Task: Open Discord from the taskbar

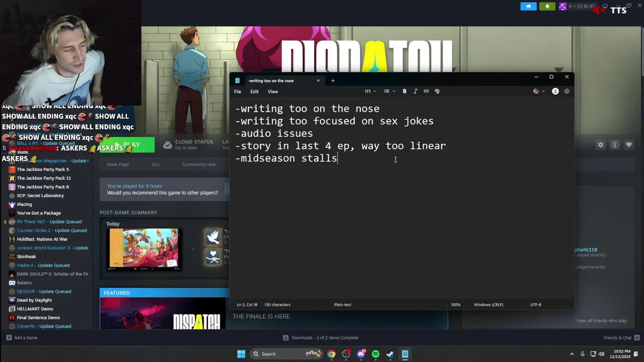Action: coord(361,354)
